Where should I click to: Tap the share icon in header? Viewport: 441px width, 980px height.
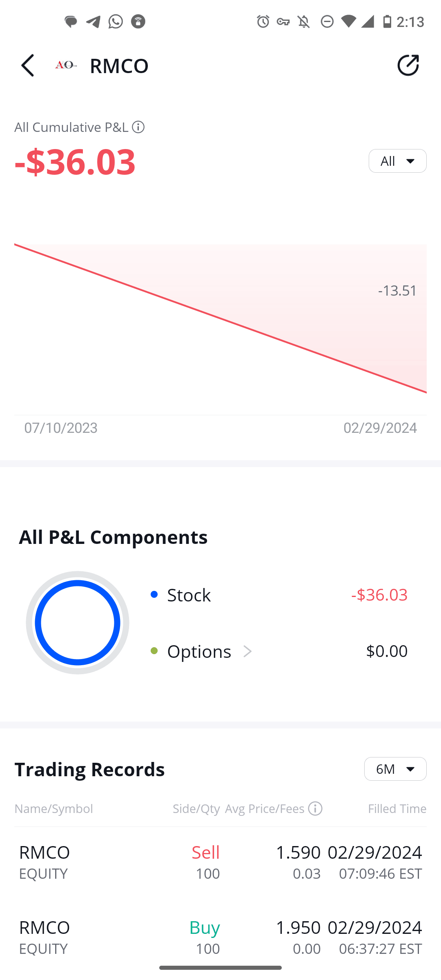coord(408,65)
